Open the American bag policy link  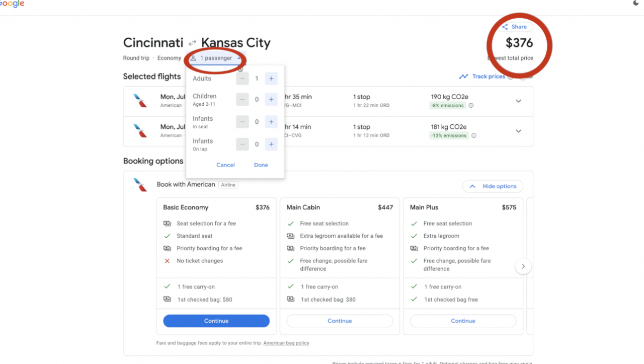coord(286,343)
